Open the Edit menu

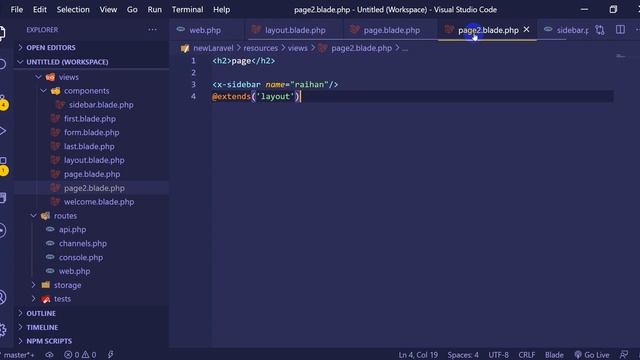click(40, 9)
